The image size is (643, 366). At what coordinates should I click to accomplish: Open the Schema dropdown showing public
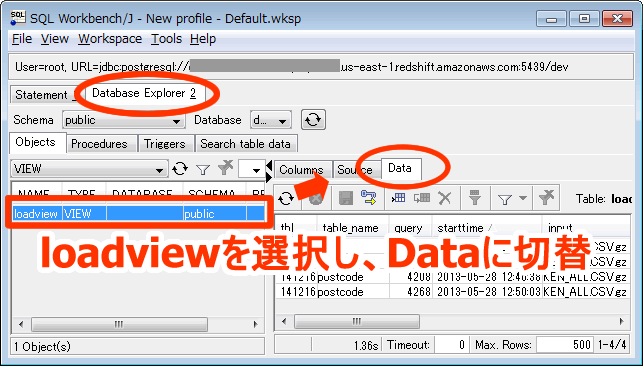(123, 120)
